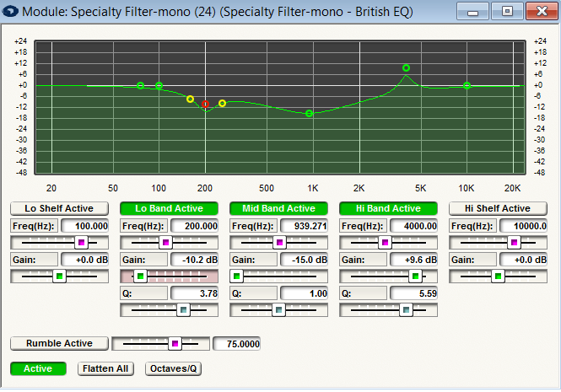Image resolution: width=561 pixels, height=392 pixels.
Task: Select the red Lo Band center node on graph
Action: click(205, 104)
